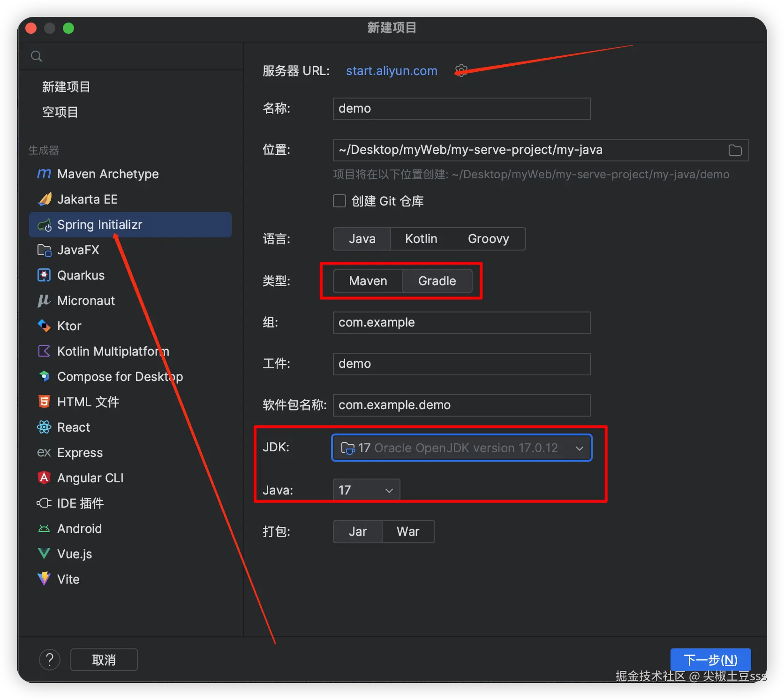Click the 取消 cancel button
The width and height of the screenshot is (784, 700).
104,660
